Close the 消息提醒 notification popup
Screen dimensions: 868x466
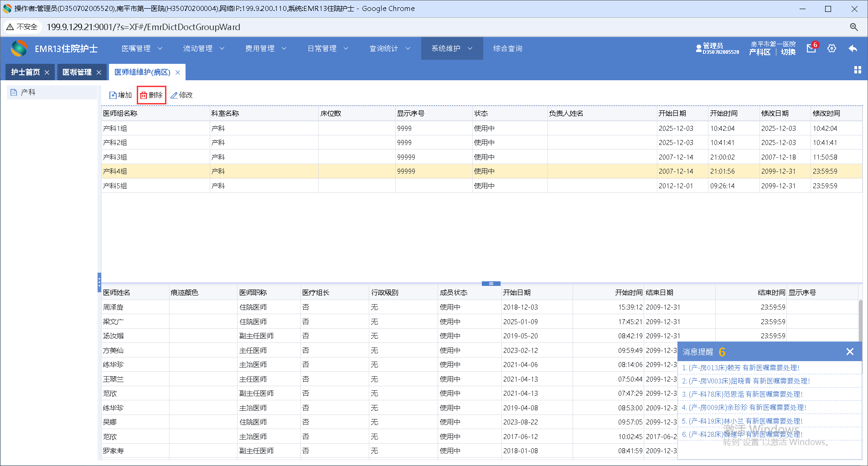click(850, 352)
